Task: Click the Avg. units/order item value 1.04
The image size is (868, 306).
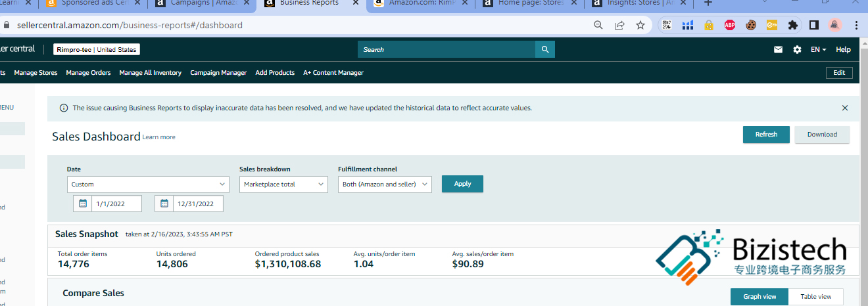Action: point(363,264)
